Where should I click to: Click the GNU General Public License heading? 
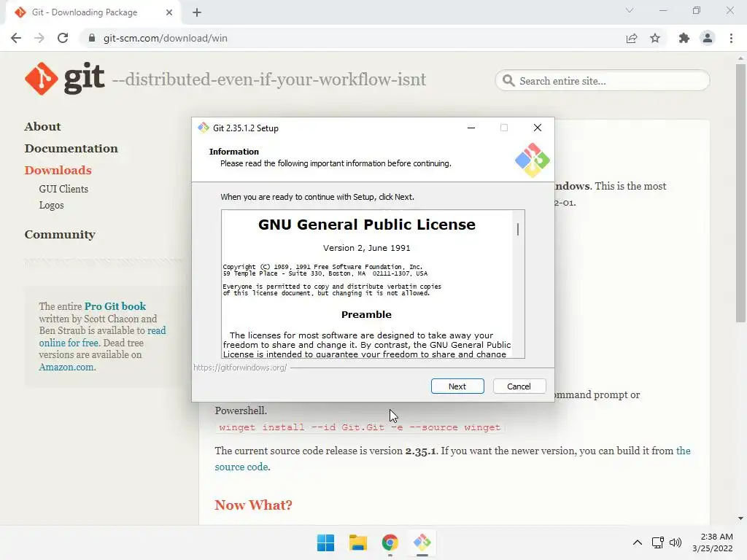pos(367,225)
